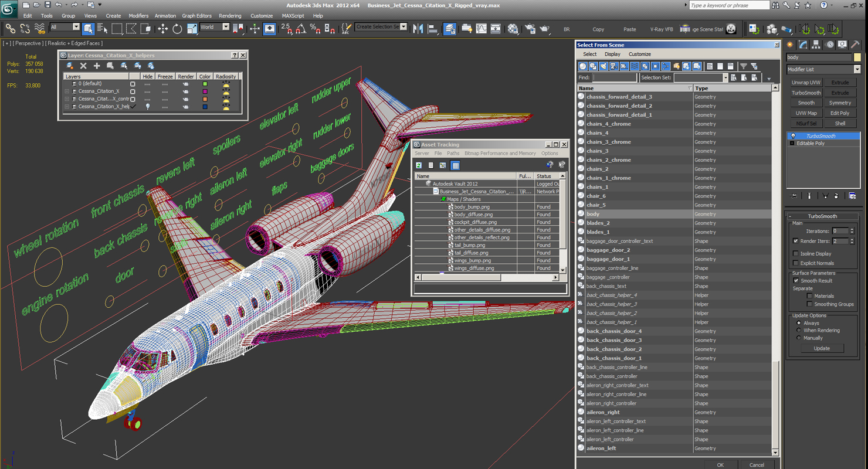Switch to the Display command panel tab
868x469 pixels.
(x=843, y=45)
